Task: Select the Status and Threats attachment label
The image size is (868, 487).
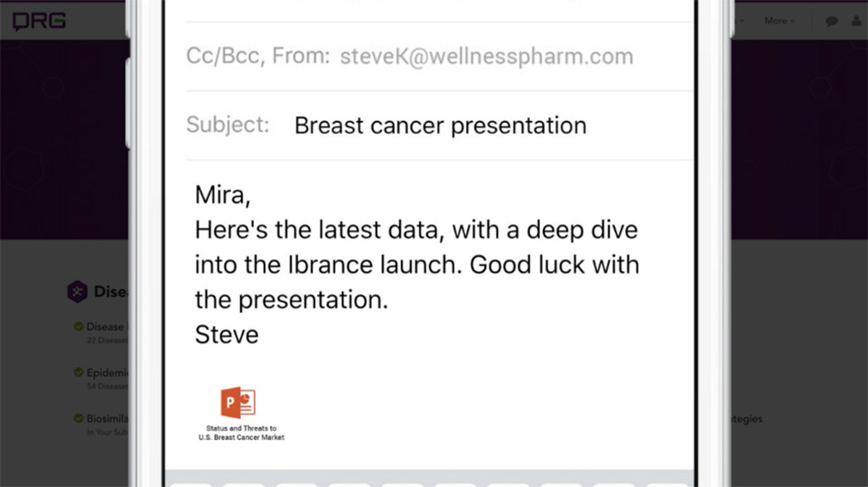Action: [x=241, y=433]
